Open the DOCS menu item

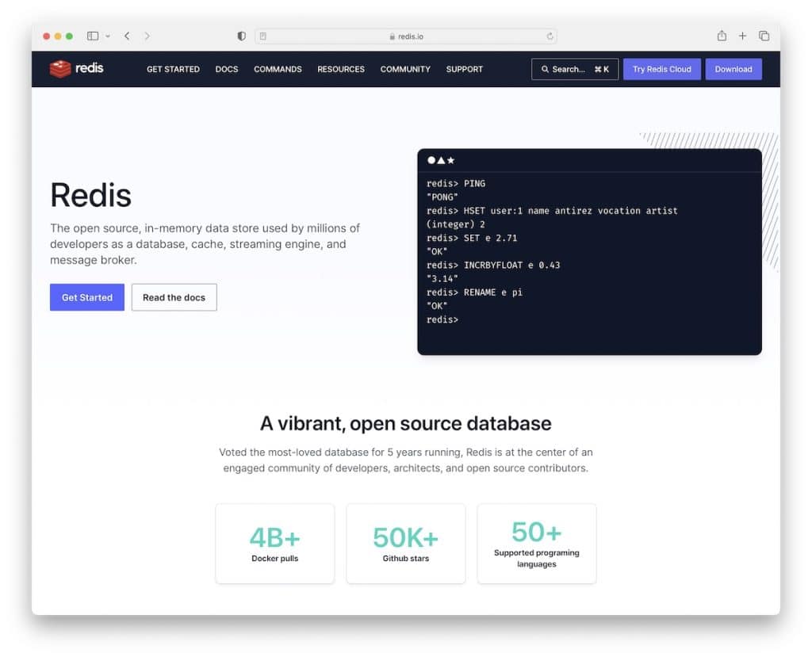[227, 69]
